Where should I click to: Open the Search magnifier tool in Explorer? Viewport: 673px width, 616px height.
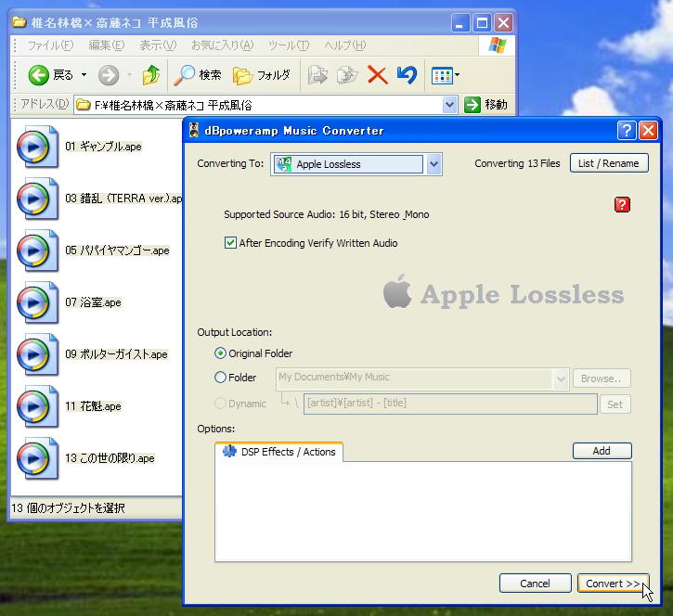[185, 75]
